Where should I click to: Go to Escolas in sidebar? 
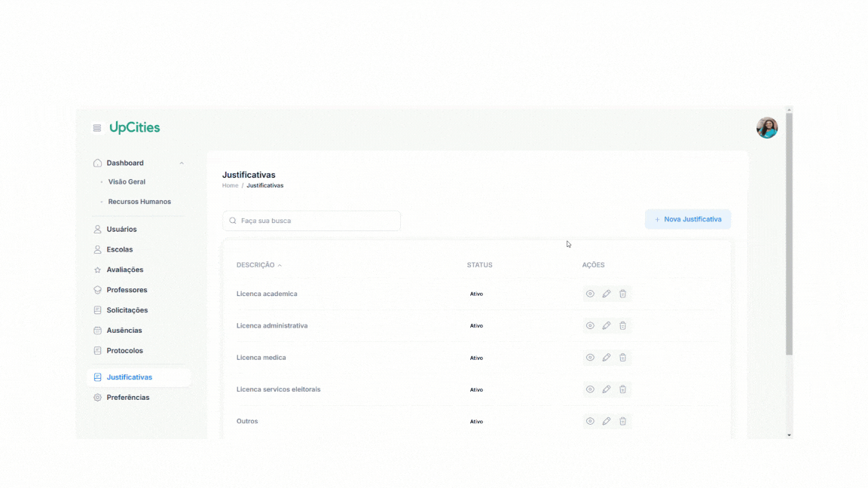[x=120, y=249]
